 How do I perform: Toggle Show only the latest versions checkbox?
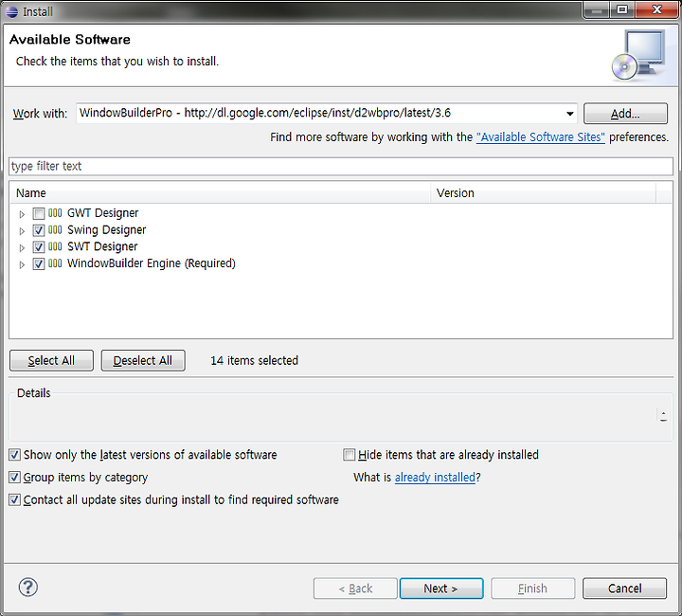click(14, 455)
